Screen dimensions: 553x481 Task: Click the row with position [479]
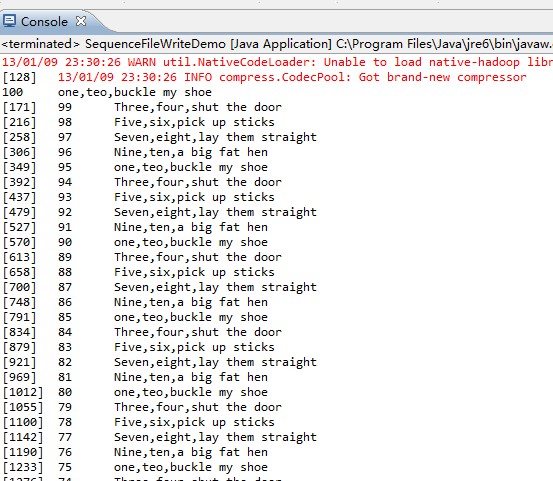(x=160, y=212)
